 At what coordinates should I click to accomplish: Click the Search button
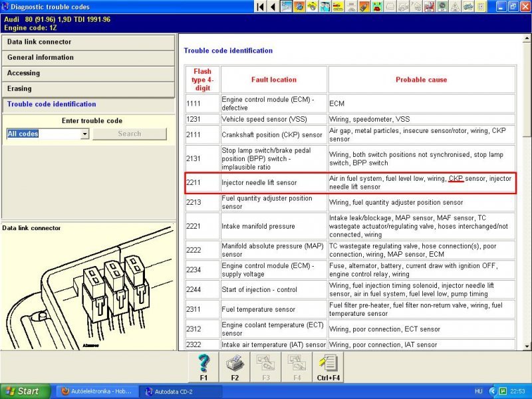[x=130, y=134]
